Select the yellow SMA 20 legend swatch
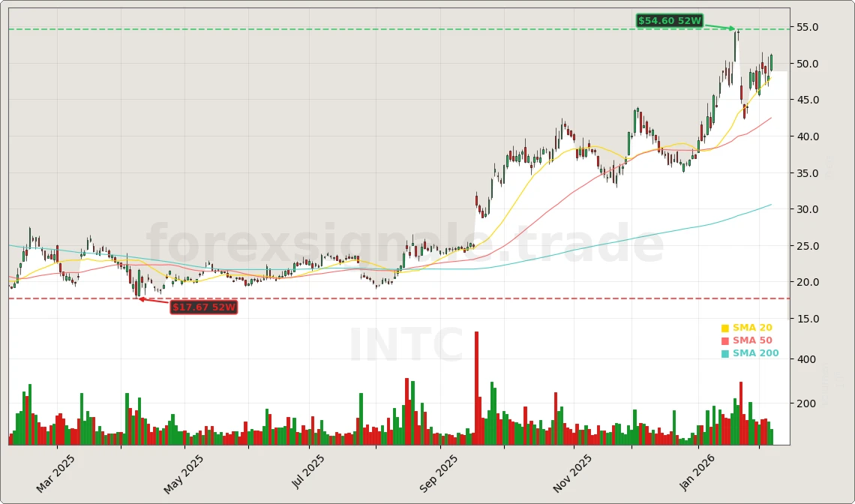Image resolution: width=855 pixels, height=504 pixels. 724,328
